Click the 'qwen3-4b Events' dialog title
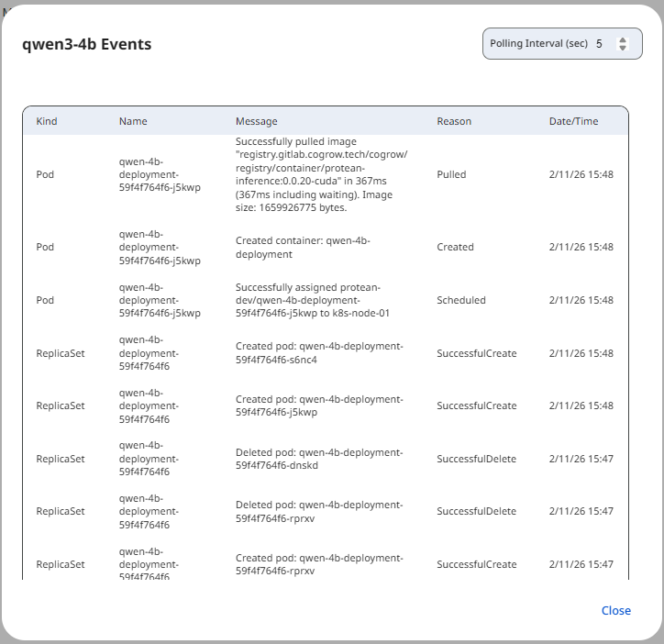The image size is (664, 644). coord(87,44)
